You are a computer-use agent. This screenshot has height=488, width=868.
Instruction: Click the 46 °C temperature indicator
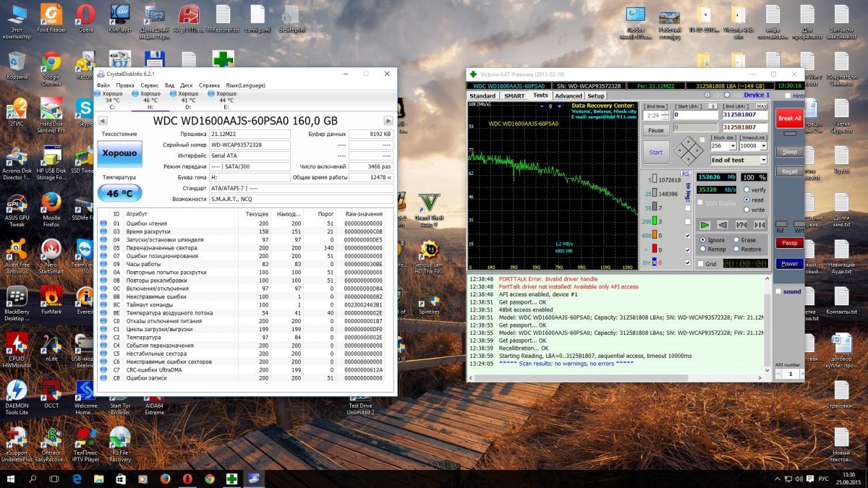pyautogui.click(x=119, y=194)
